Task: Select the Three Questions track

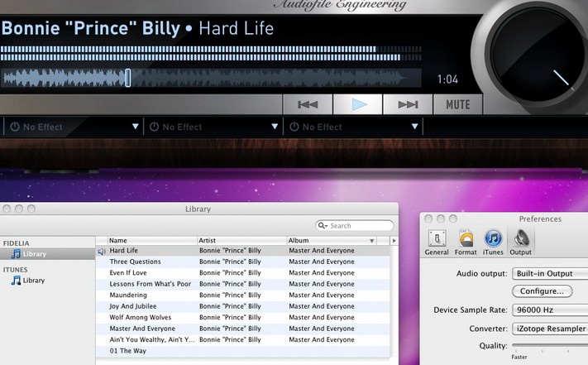Action: coord(243,262)
